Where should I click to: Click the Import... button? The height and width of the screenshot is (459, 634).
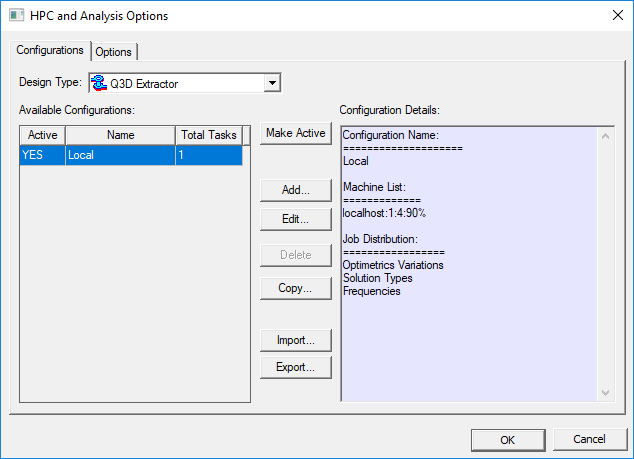296,340
